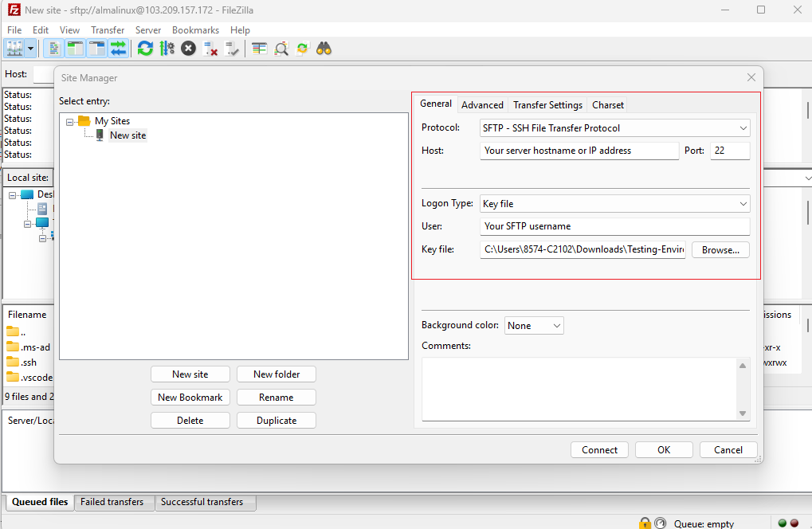Click the Cancel button

point(728,450)
